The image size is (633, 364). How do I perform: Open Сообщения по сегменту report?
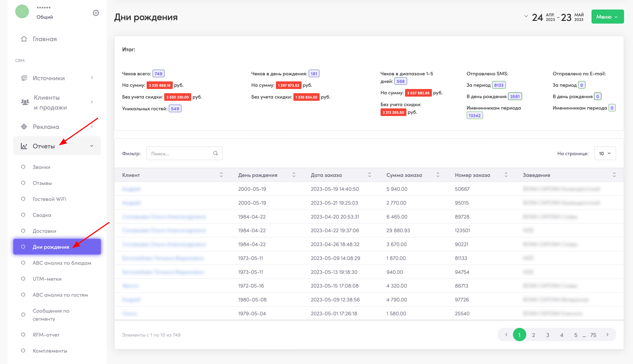click(51, 315)
